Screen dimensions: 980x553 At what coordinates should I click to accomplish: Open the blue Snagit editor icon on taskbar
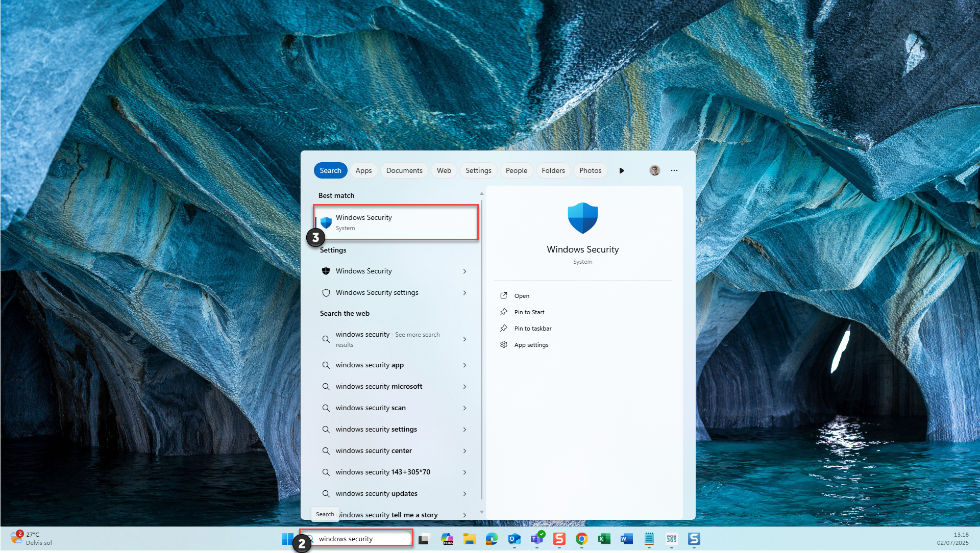pos(694,539)
